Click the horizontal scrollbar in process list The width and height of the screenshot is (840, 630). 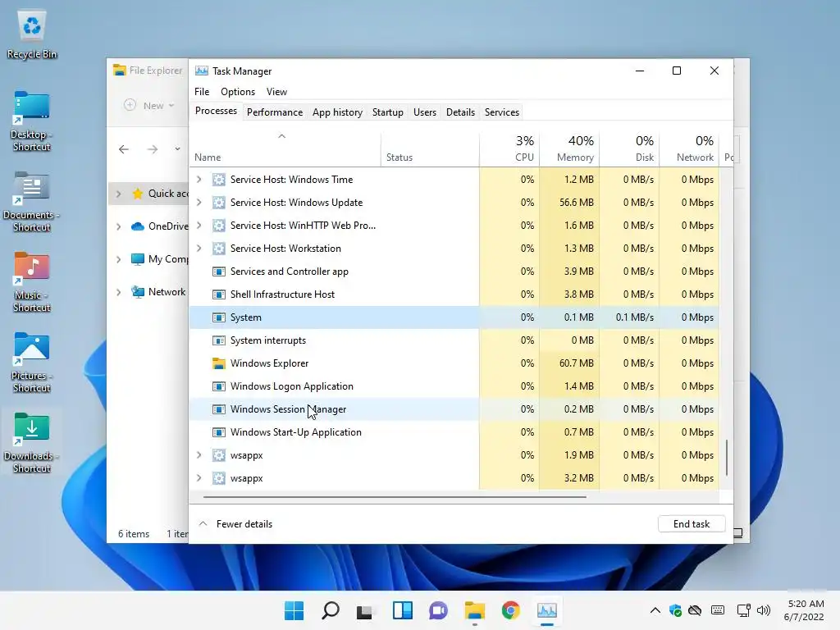point(395,496)
